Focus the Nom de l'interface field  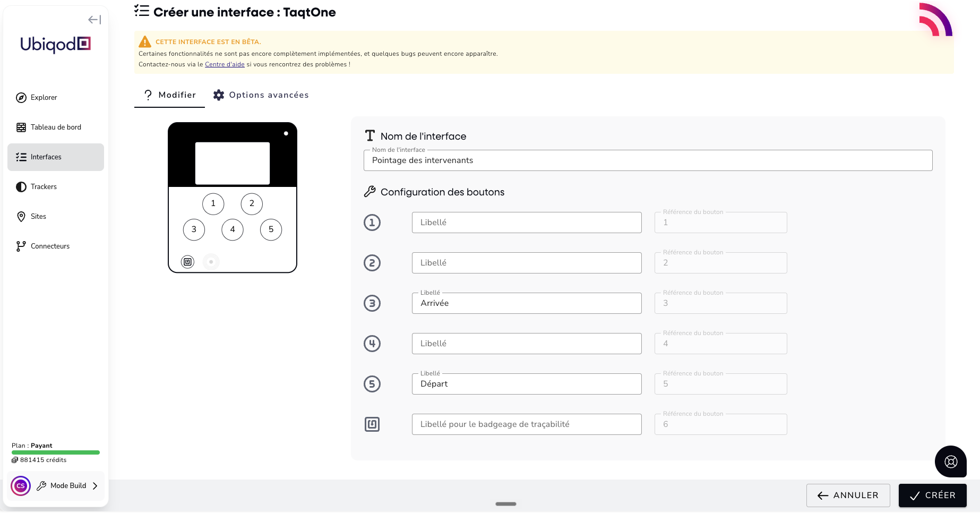(648, 160)
